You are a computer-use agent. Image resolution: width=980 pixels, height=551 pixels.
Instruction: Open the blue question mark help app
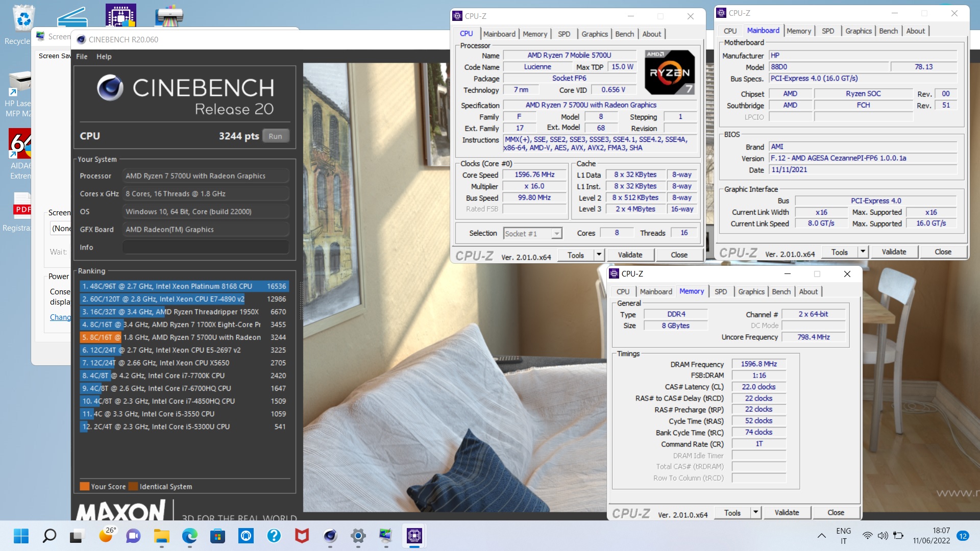click(x=274, y=536)
